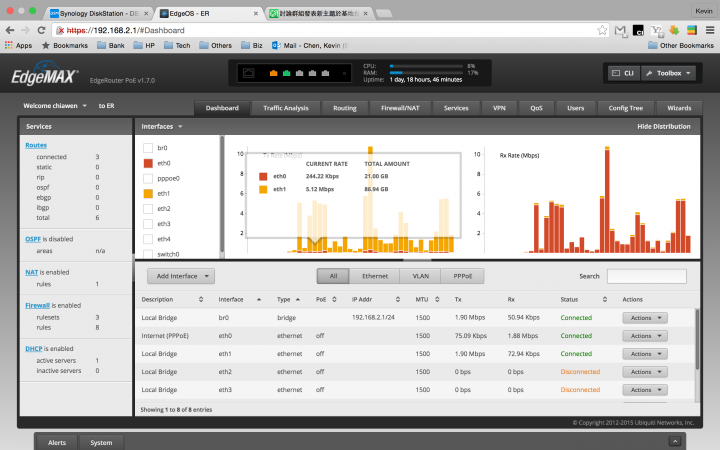Screen dimensions: 720x450
Task: Filter interfaces by Ethernet button
Action: 375,276
